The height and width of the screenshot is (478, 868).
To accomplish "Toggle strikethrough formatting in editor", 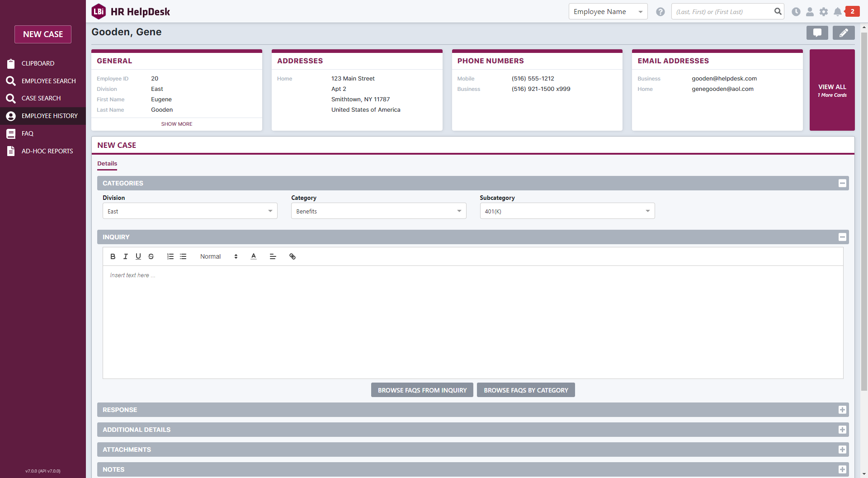I will click(151, 256).
